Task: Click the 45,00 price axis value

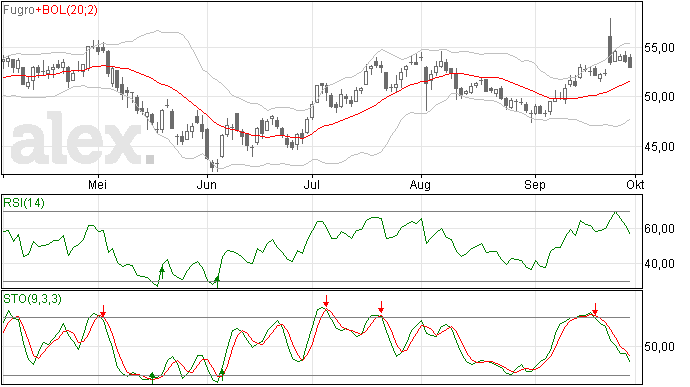Action: click(x=659, y=147)
